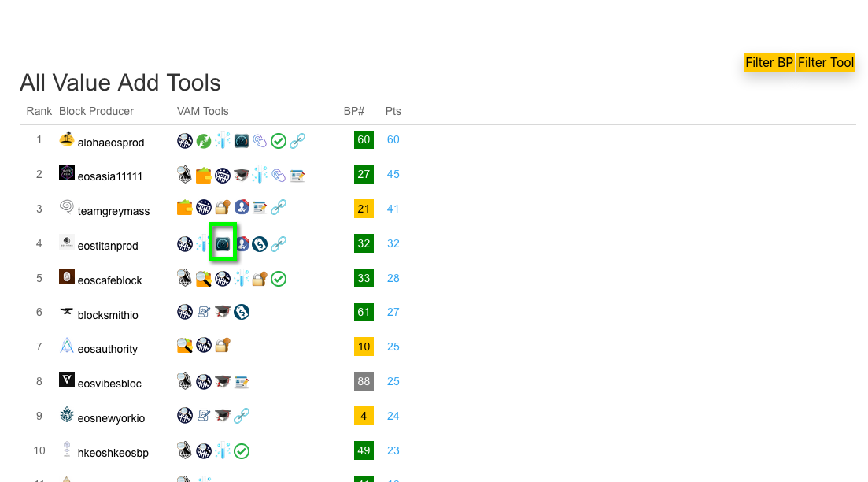Toggle the green checkmark for eoscafeblock
The height and width of the screenshot is (482, 868).
tap(279, 278)
